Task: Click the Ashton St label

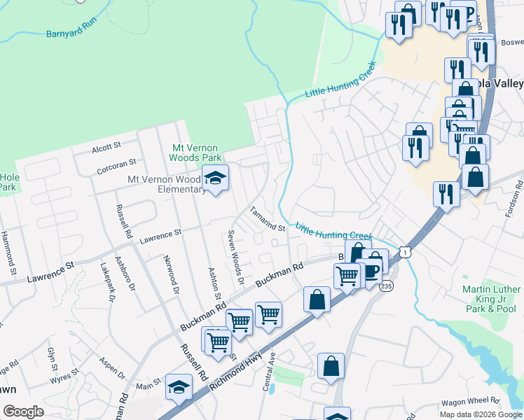Action: (214, 283)
